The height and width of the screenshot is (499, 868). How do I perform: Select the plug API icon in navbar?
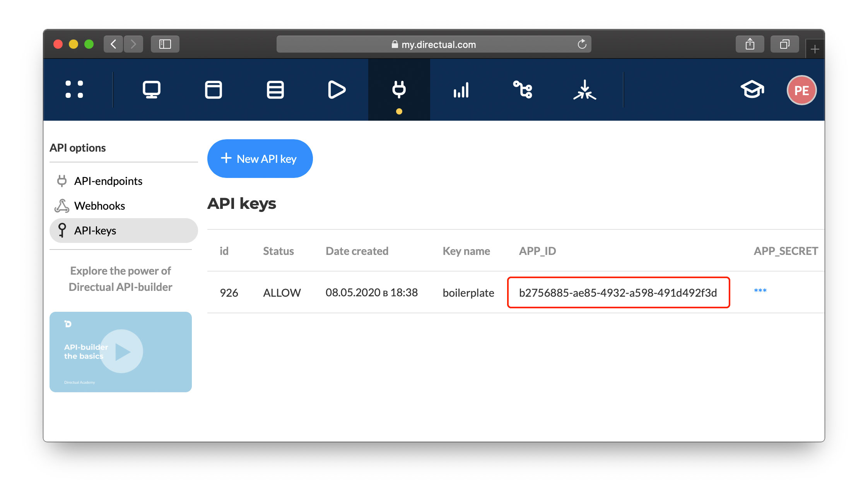point(399,90)
